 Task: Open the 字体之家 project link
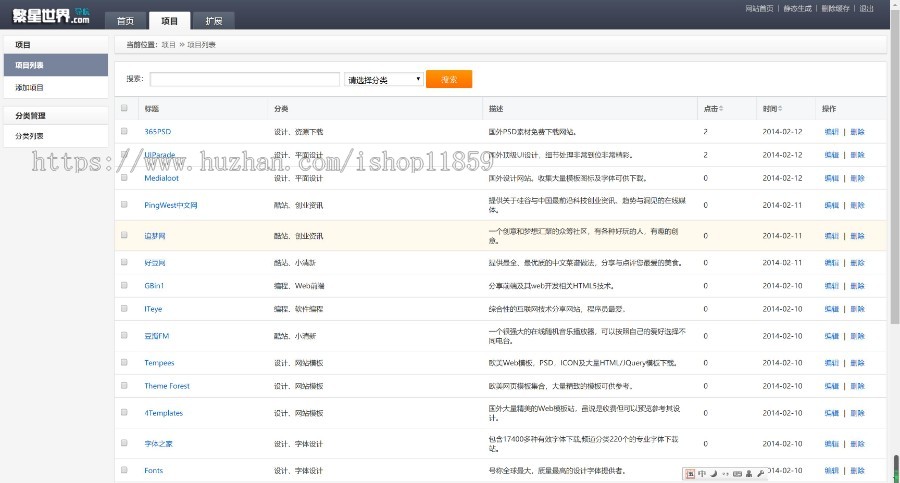158,444
